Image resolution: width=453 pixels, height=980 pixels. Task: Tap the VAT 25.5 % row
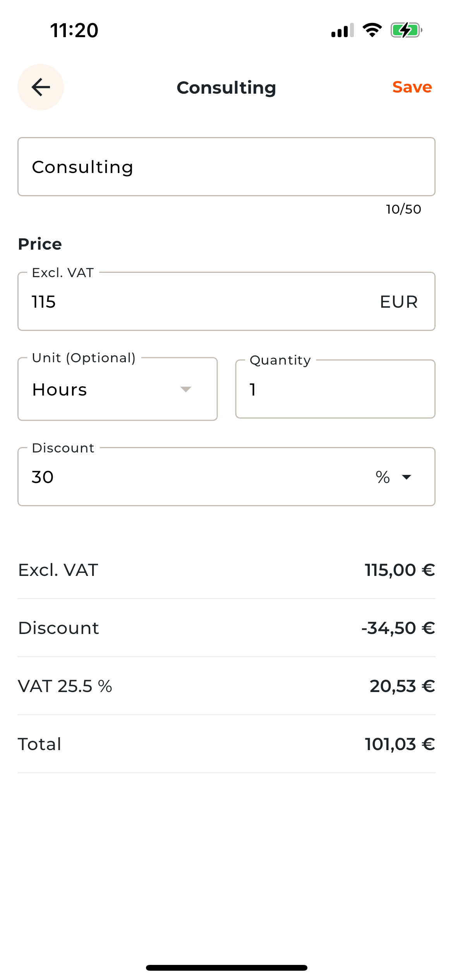(x=226, y=686)
